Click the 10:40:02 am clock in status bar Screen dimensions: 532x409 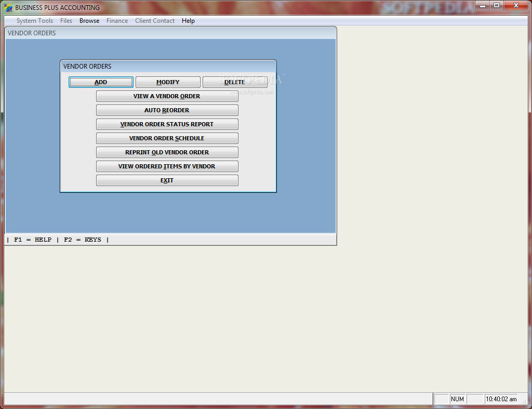pyautogui.click(x=501, y=399)
